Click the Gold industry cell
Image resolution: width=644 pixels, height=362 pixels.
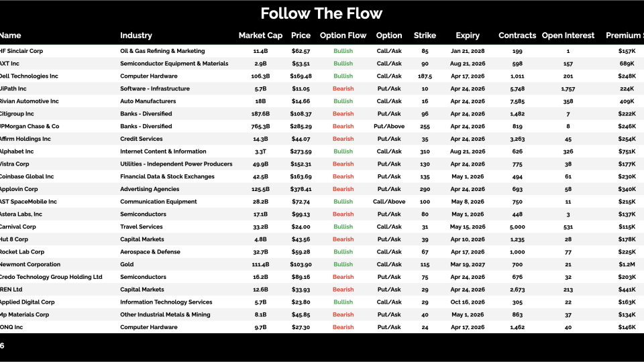pyautogui.click(x=127, y=265)
